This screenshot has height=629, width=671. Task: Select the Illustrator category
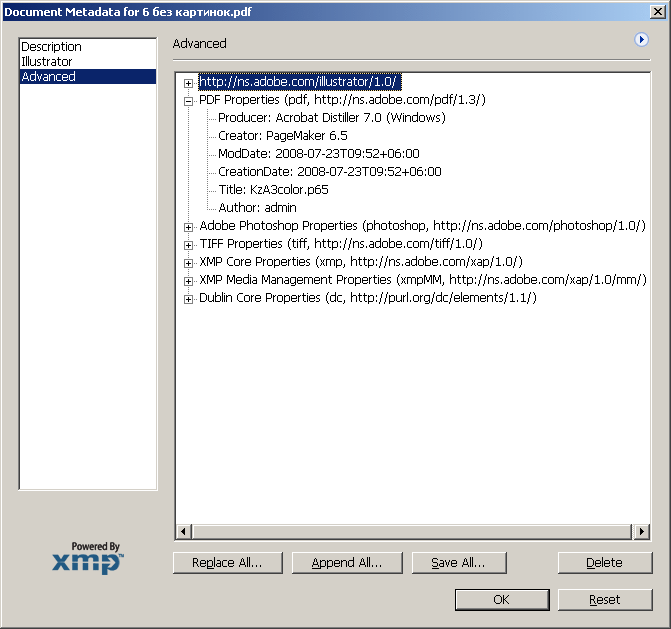coord(88,61)
